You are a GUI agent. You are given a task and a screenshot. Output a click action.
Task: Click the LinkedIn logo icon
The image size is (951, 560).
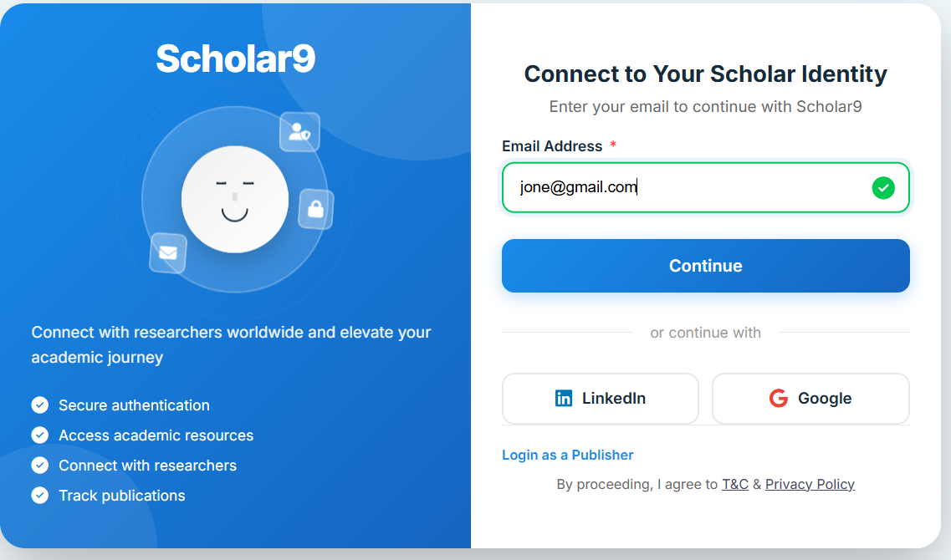pyautogui.click(x=564, y=398)
